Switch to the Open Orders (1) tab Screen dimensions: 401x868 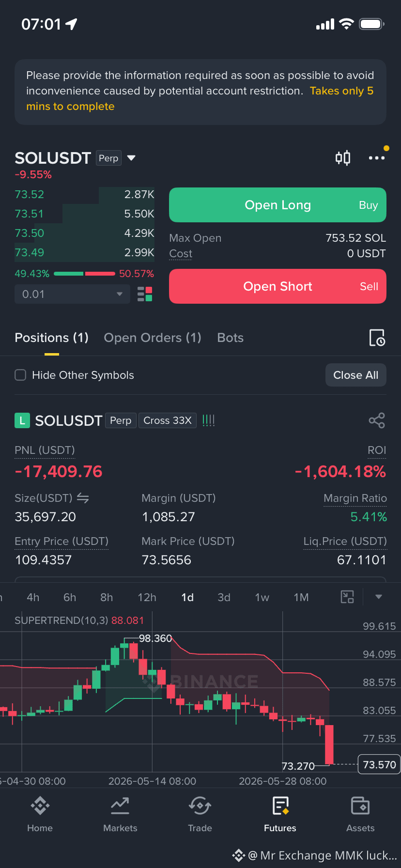(x=153, y=338)
